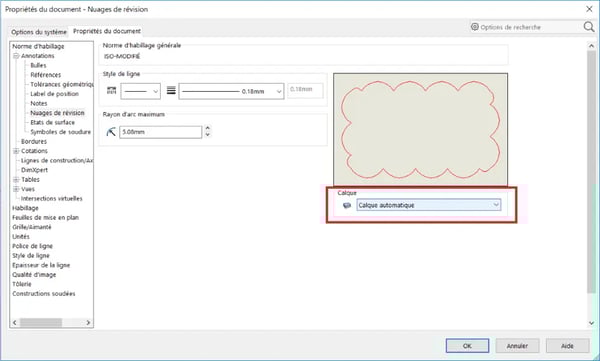Select Grille/Aimanté in the tree
This screenshot has height=361, width=600.
32,227
